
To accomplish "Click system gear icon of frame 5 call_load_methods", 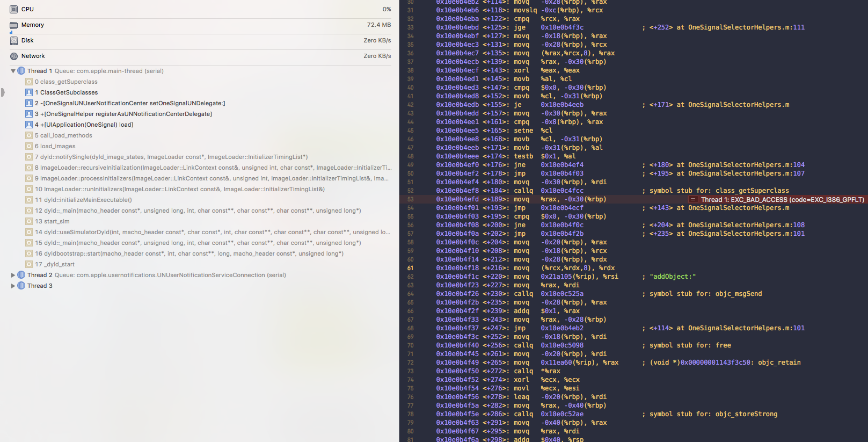I will click(x=29, y=135).
